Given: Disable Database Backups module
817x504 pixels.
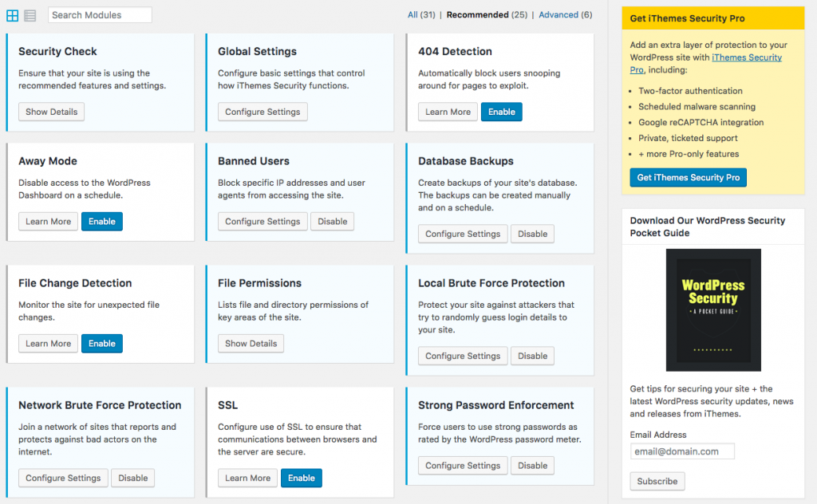Looking at the screenshot, I should 532,234.
